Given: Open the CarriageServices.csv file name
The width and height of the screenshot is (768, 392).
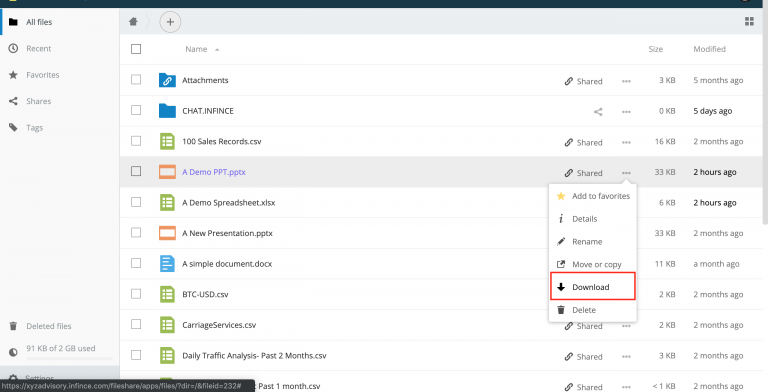Looking at the screenshot, I should (219, 325).
